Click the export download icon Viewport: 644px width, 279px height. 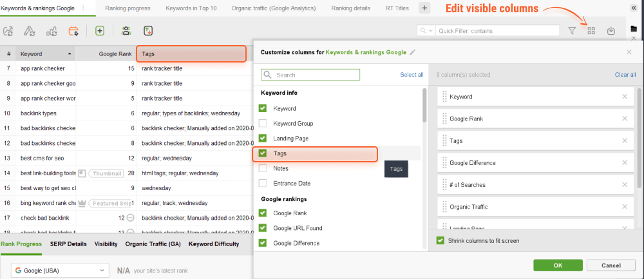[x=611, y=31]
